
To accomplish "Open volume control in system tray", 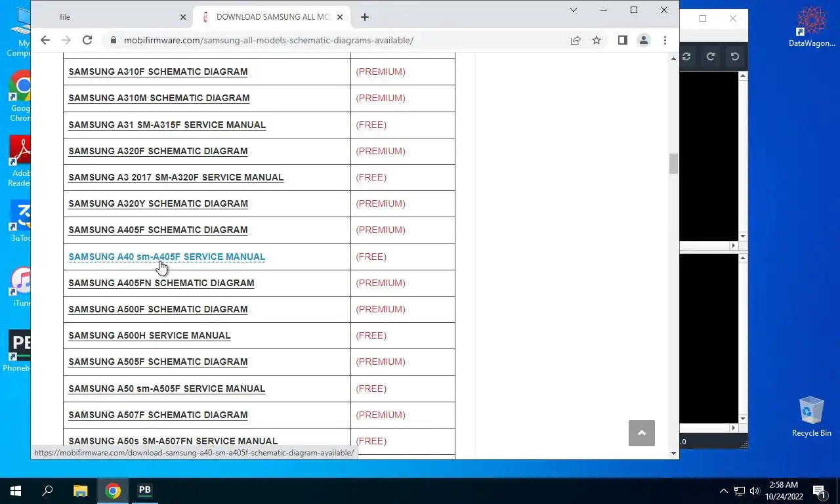I will coord(755,490).
